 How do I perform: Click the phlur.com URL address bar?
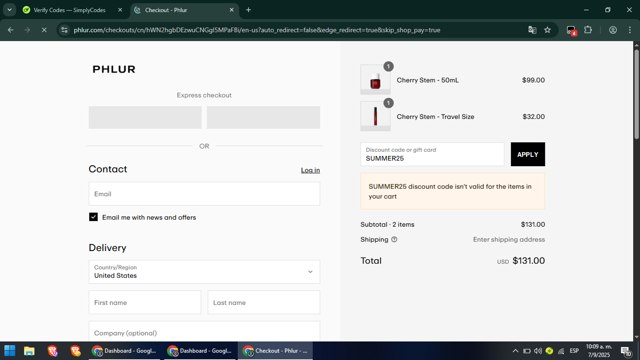[257, 30]
